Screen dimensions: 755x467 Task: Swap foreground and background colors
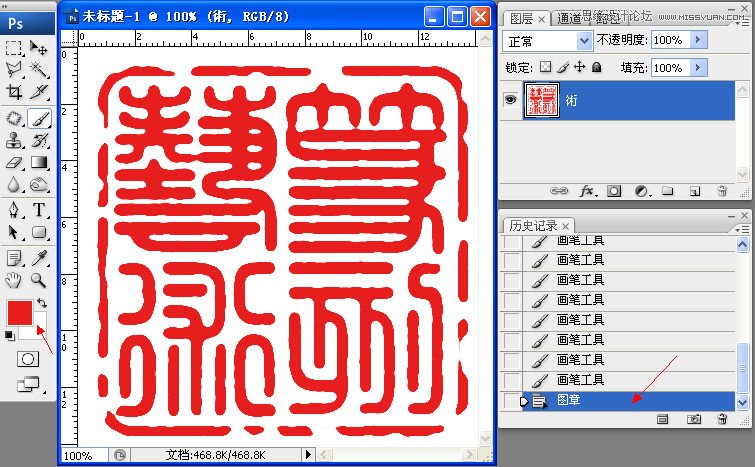[x=42, y=303]
